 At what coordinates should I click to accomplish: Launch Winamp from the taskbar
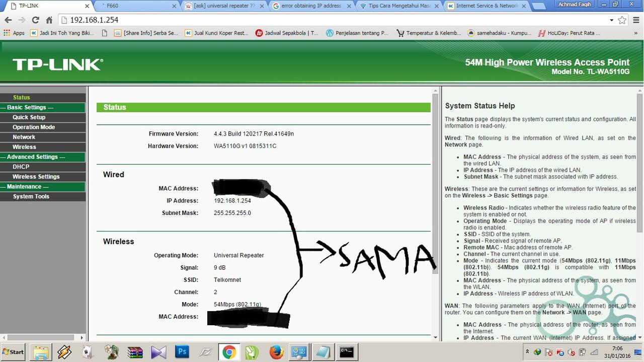pyautogui.click(x=64, y=352)
